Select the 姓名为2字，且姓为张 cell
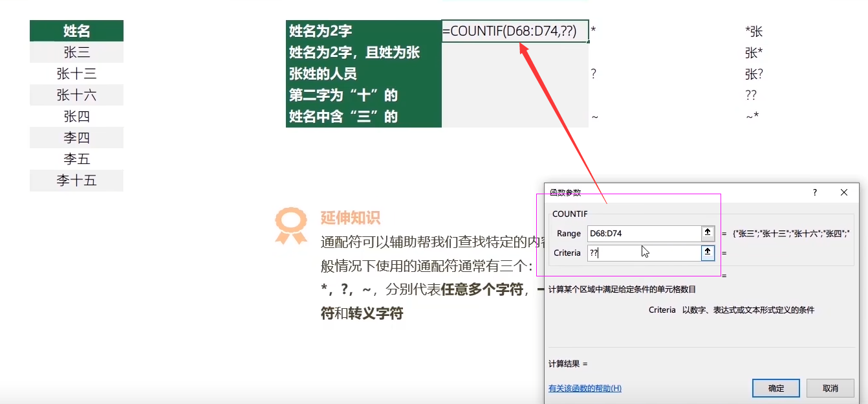The image size is (868, 404). coord(363,52)
